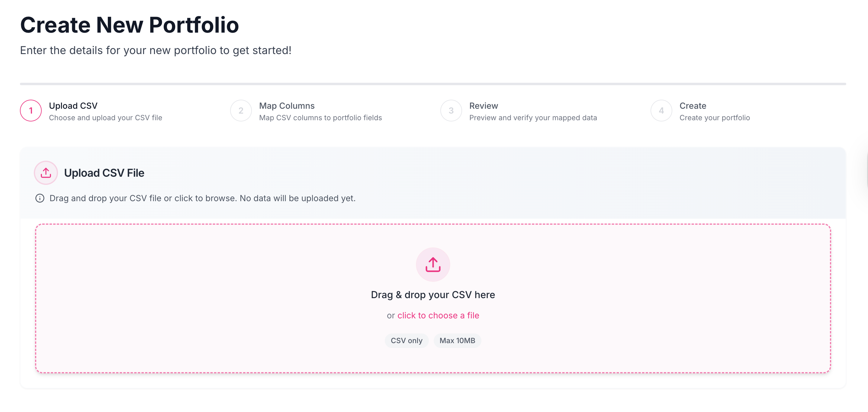This screenshot has height=412, width=868.
Task: Click the Create New Portfolio heading
Action: click(x=129, y=24)
